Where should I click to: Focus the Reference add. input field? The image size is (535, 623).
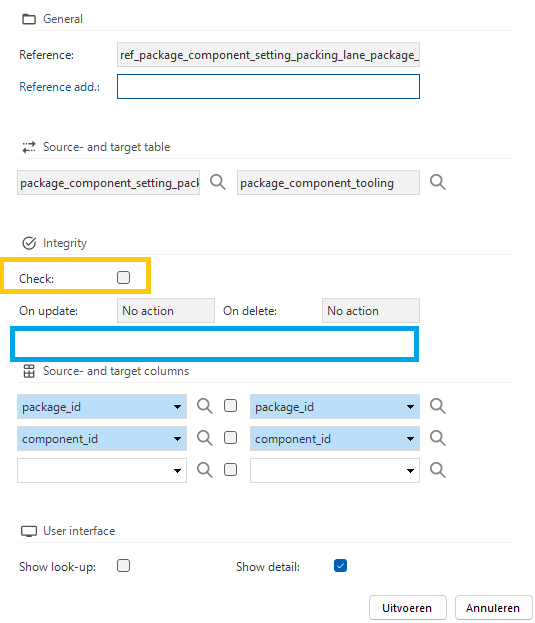pyautogui.click(x=268, y=86)
